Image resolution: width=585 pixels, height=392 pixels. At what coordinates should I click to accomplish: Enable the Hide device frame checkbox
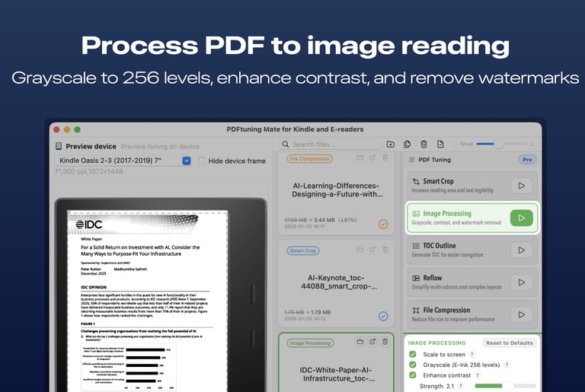[x=201, y=161]
